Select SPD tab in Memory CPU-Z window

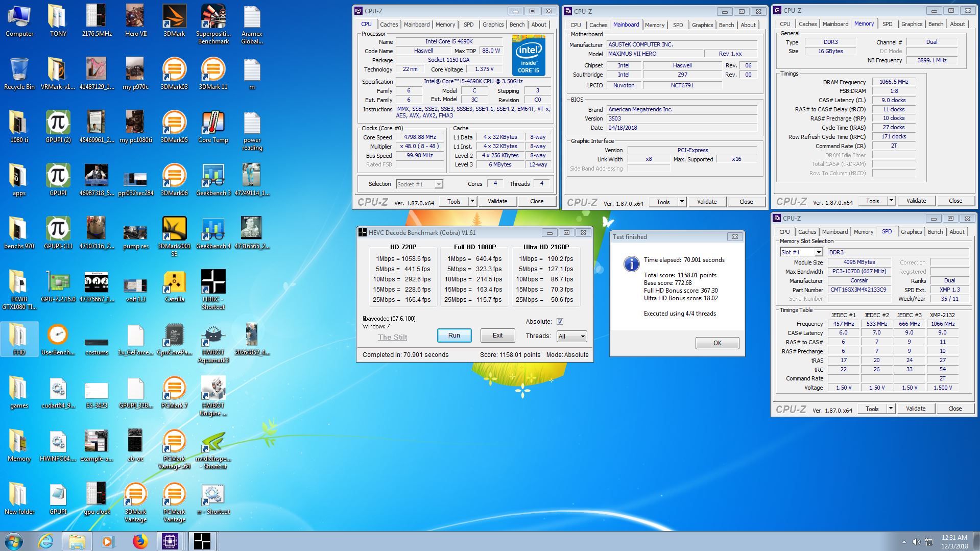888,24
